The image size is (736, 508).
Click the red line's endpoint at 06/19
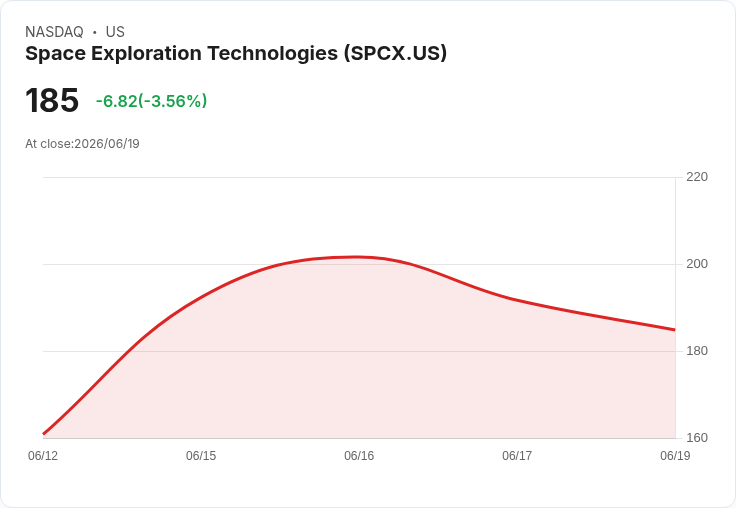(x=675, y=330)
